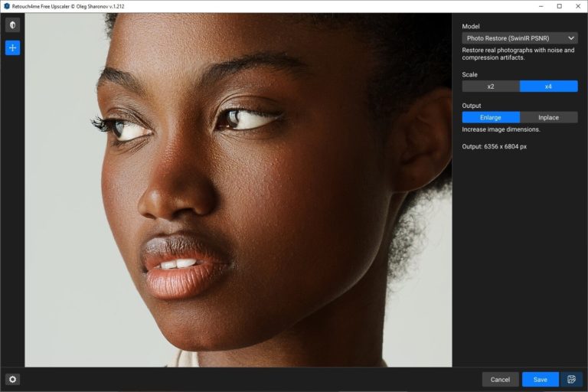The height and width of the screenshot is (392, 588).
Task: Click the 'Increase image dimensions.' description
Action: [x=501, y=129]
